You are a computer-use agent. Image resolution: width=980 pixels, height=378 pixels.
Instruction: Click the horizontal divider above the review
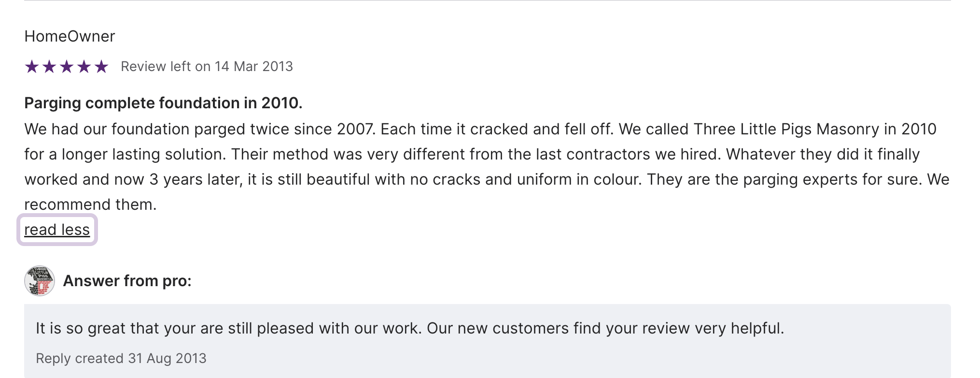(488, 1)
